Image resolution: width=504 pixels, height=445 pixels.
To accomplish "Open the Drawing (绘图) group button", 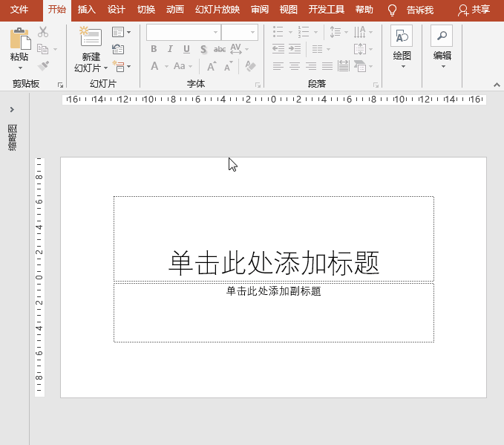I will coord(402,47).
